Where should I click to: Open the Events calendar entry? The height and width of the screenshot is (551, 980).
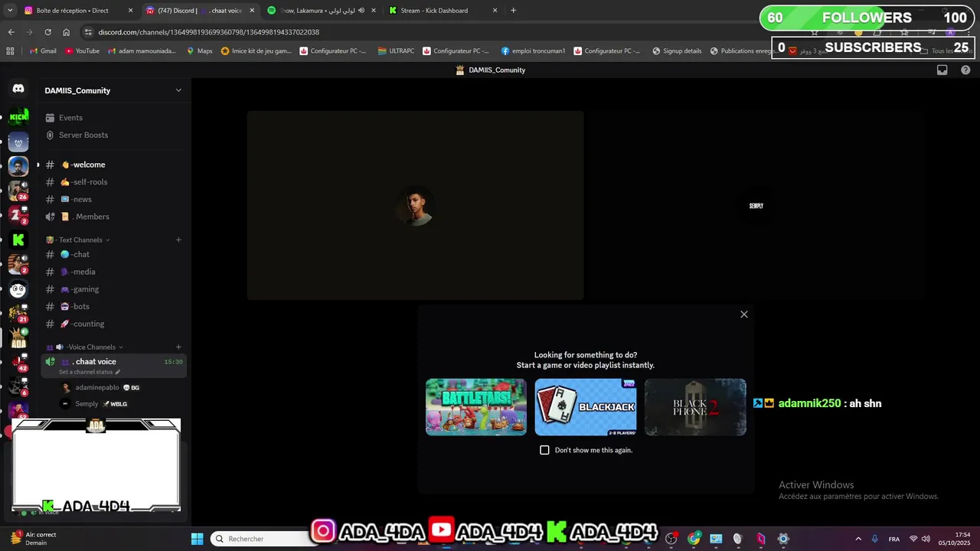pyautogui.click(x=113, y=118)
